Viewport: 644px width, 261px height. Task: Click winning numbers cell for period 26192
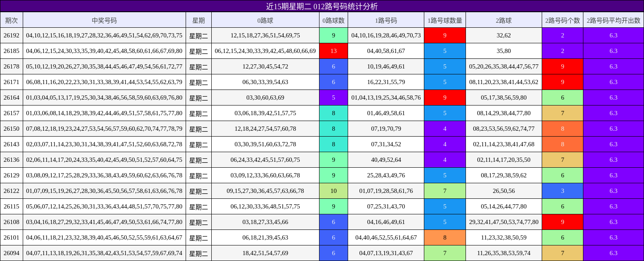pyautogui.click(x=104, y=35)
